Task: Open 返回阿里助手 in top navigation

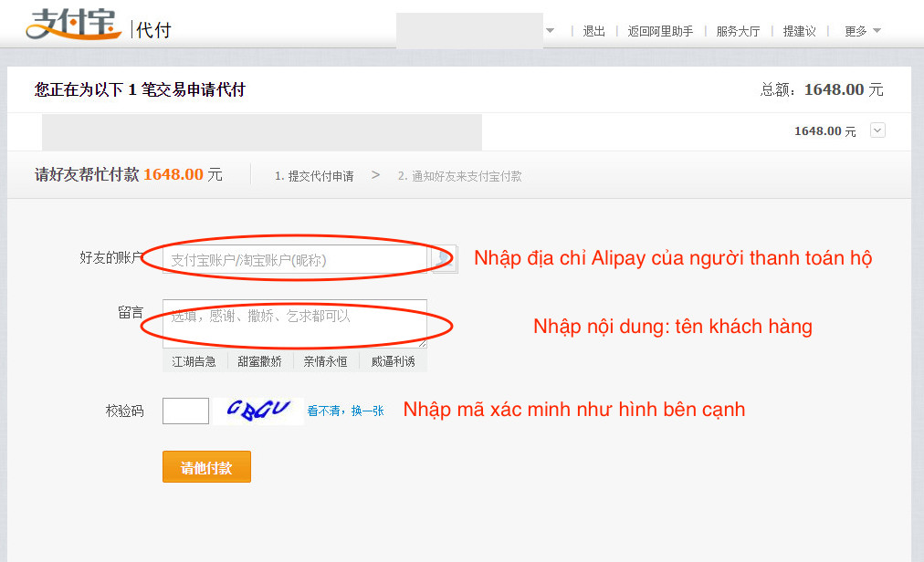Action: pos(660,31)
